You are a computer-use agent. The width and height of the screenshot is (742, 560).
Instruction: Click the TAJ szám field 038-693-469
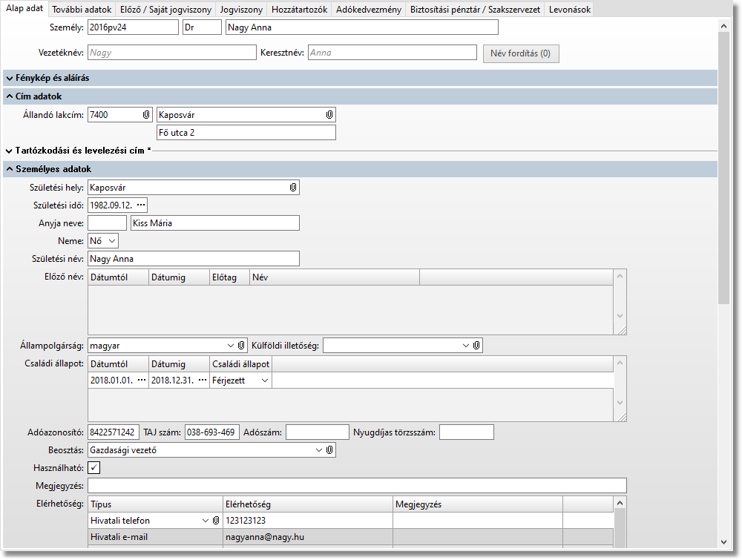[212, 432]
